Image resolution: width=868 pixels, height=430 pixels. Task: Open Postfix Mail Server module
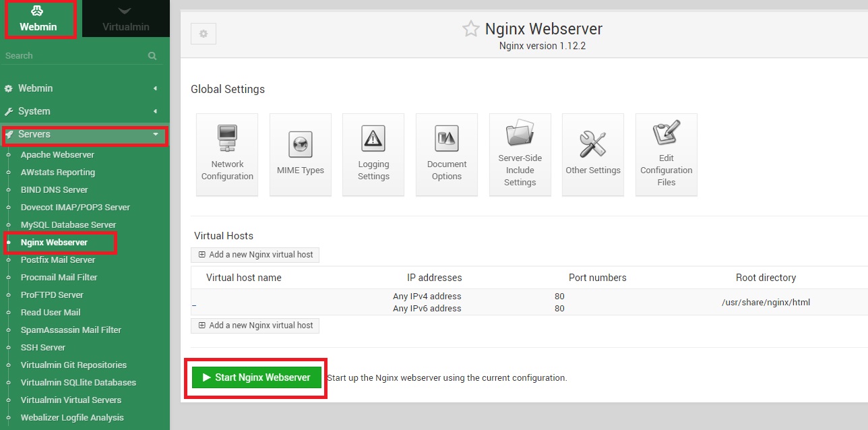click(58, 260)
